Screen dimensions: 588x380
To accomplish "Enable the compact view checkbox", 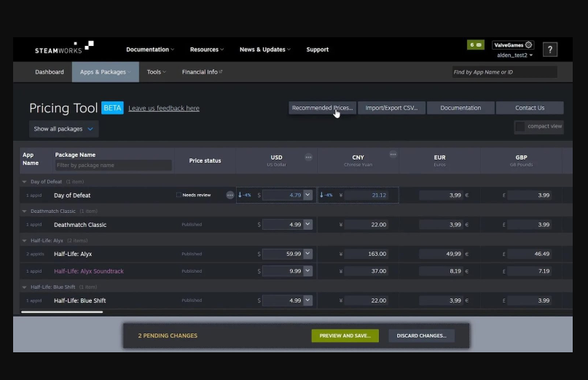I will pyautogui.click(x=520, y=126).
